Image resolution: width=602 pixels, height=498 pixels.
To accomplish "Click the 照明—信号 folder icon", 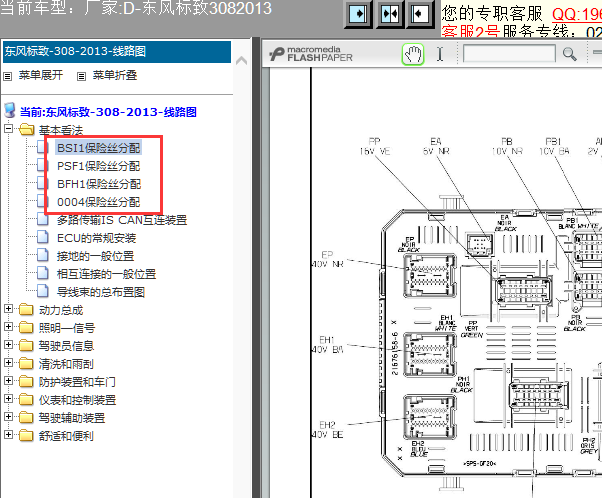I will coord(26,327).
